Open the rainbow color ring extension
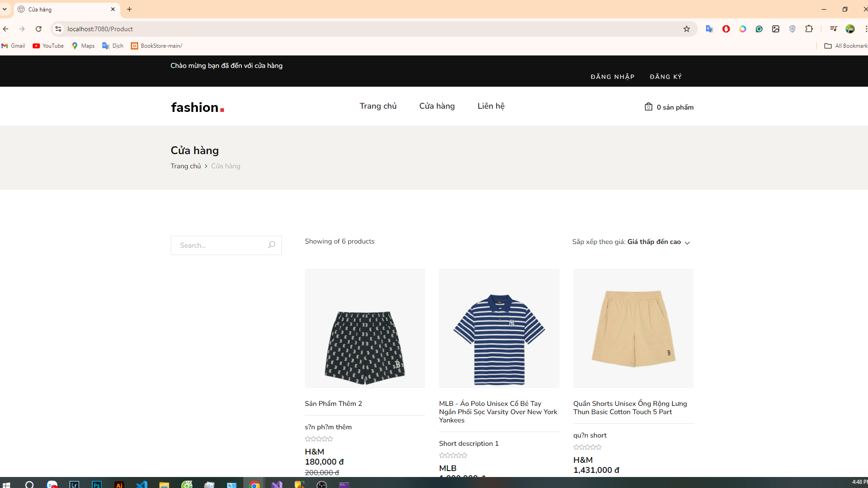Screen dimensions: 868x488 [743, 29]
